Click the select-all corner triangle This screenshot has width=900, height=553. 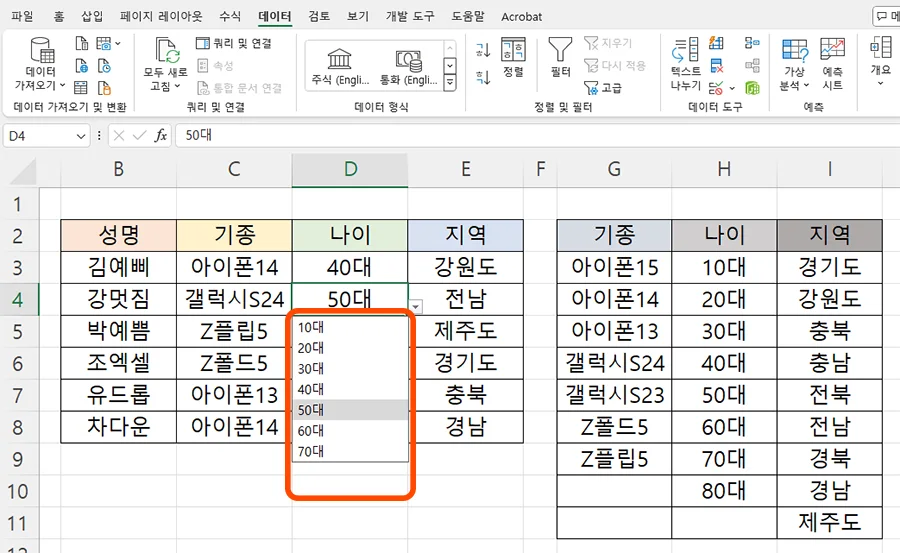coord(23,171)
